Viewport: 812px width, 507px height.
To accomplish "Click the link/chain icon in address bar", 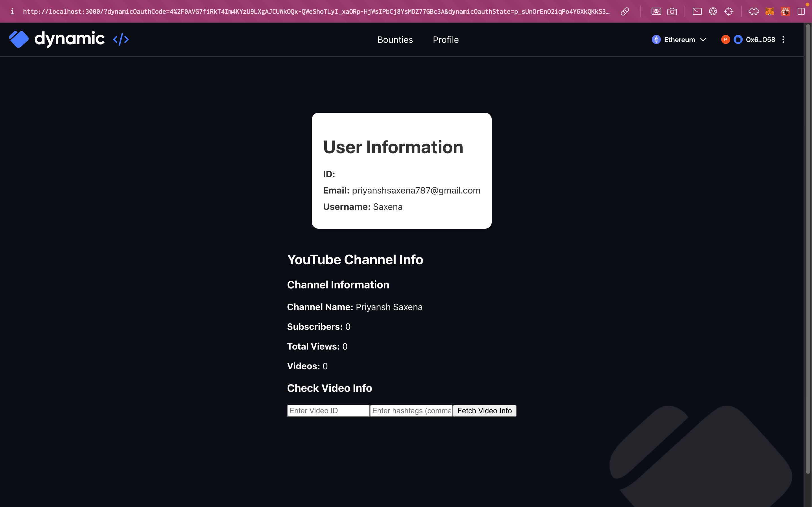I will point(624,11).
